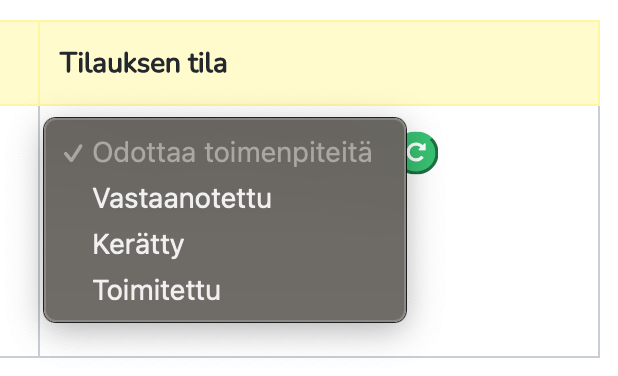618x376 pixels.
Task: Click the narrow yellow header cell left of Tilauksen tila
Action: point(19,63)
